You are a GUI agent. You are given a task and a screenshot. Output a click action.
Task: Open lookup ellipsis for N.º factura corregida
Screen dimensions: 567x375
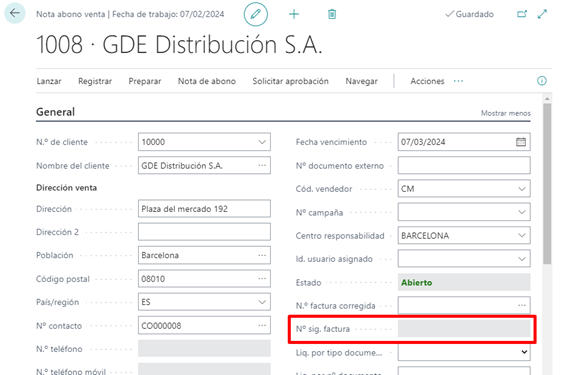522,305
